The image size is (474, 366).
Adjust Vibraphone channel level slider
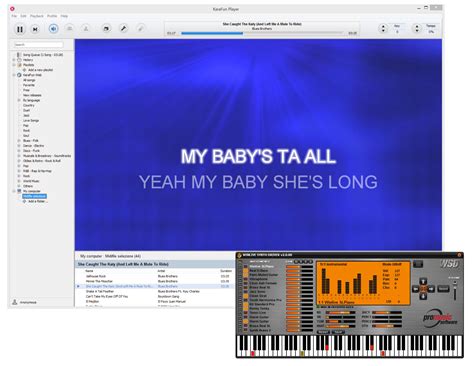click(x=299, y=279)
